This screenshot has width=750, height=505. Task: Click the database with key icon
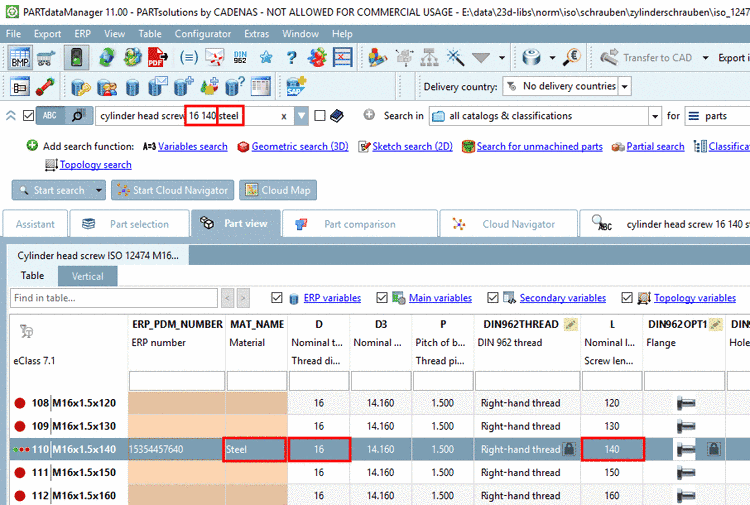[x=80, y=87]
